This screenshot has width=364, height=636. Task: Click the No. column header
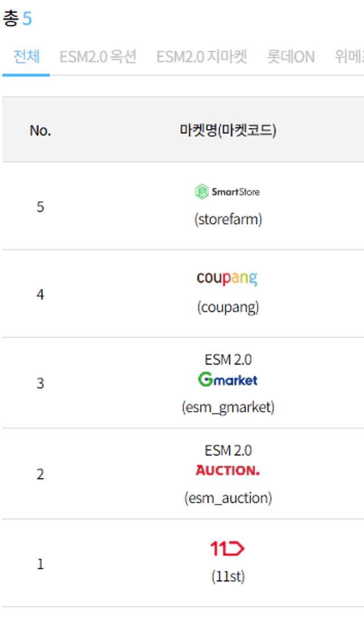tap(40, 130)
